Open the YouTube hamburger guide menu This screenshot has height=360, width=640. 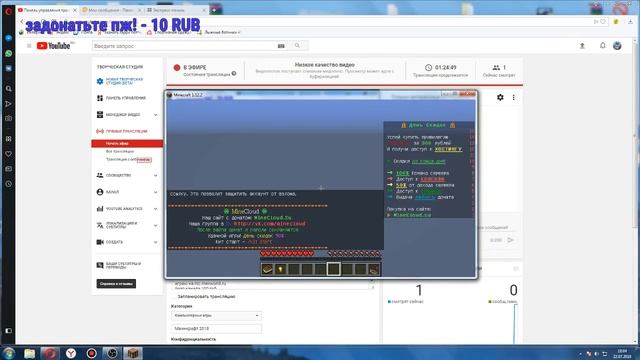click(x=29, y=46)
